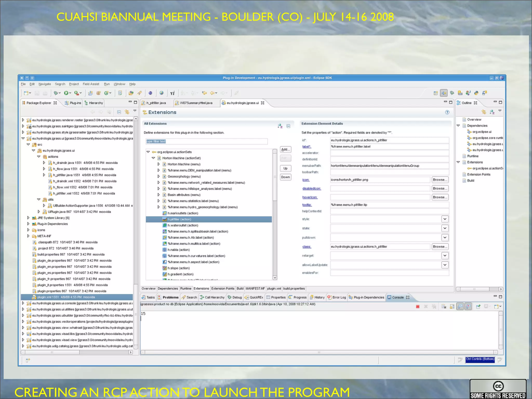532x399 pixels.
Task: Collapse all in Package Explorer
Action: [119, 112]
